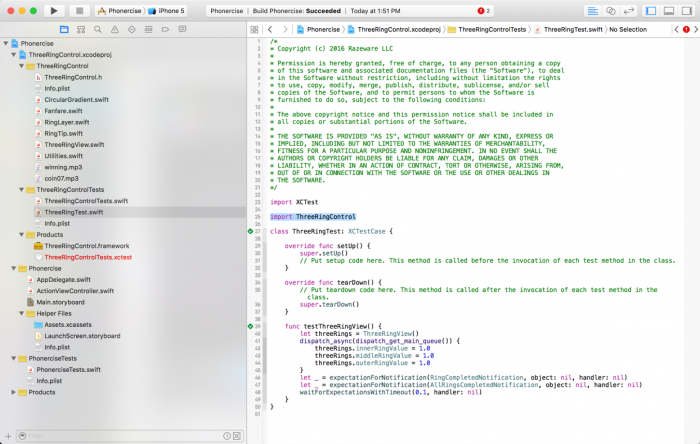Collapse the Phonercise group folder
The width and height of the screenshot is (700, 444).
[14, 268]
